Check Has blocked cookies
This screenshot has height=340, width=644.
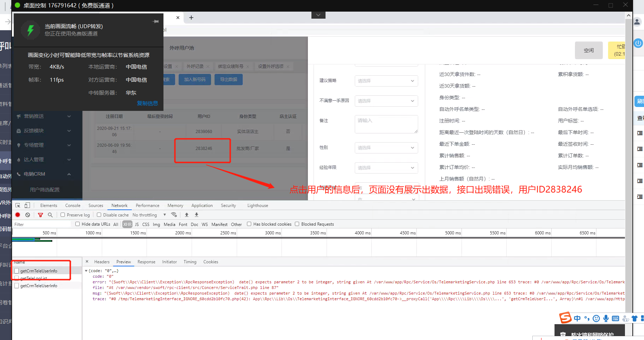click(249, 224)
